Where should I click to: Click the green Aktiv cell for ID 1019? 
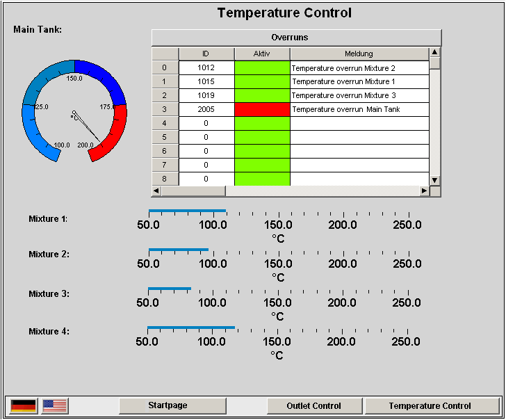[x=262, y=95]
